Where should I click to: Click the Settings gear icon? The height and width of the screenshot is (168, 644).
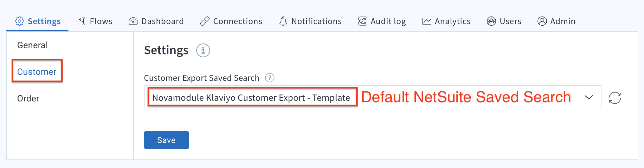pyautogui.click(x=19, y=21)
